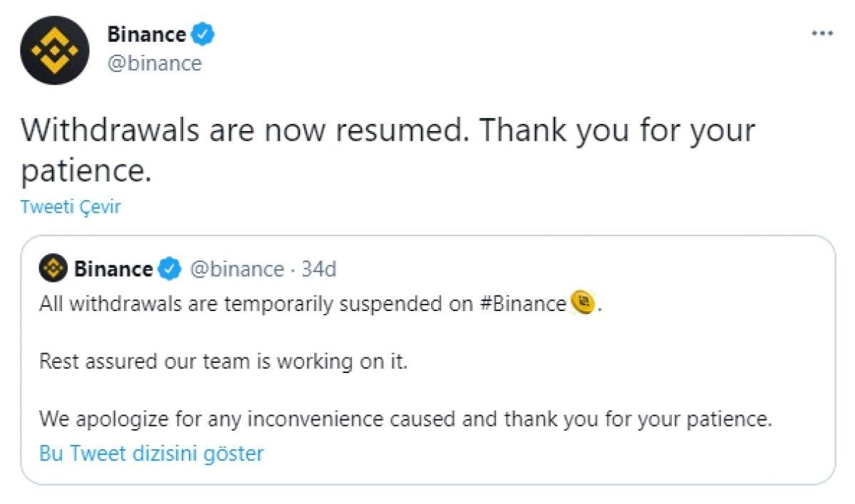Click the Binance name in the quoted tweet

pos(114,269)
